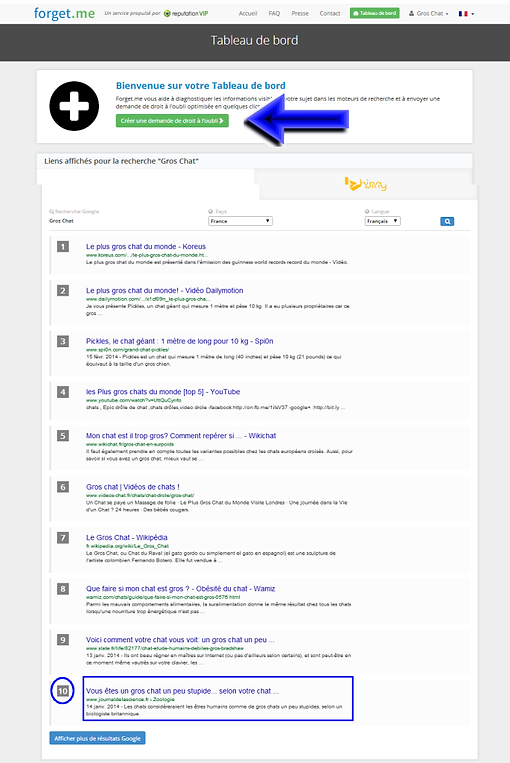Viewport: 510px width, 763px height.
Task: Select result number 4 badge
Action: click(63, 392)
